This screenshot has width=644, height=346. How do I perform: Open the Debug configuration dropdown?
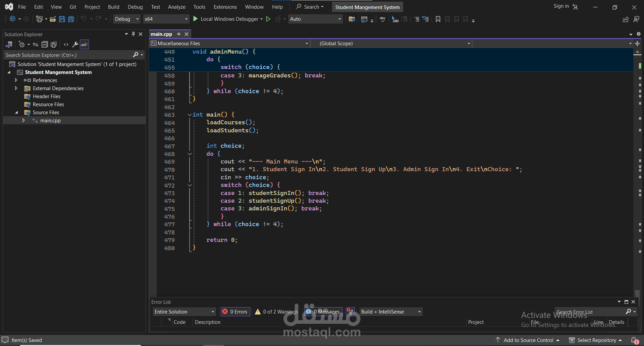[127, 19]
